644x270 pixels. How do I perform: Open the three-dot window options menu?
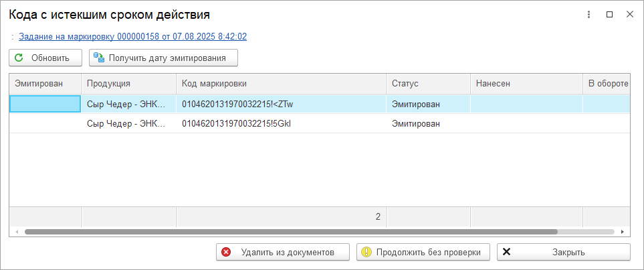pos(588,14)
